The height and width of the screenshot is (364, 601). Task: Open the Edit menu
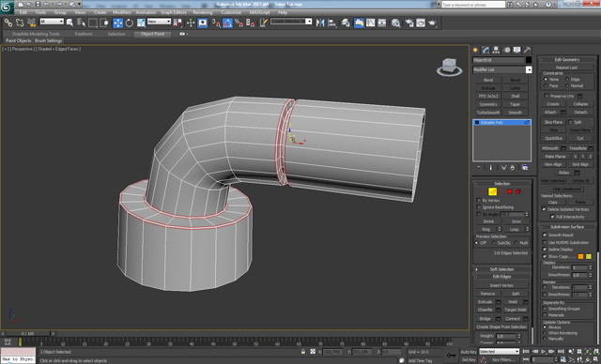pos(23,12)
